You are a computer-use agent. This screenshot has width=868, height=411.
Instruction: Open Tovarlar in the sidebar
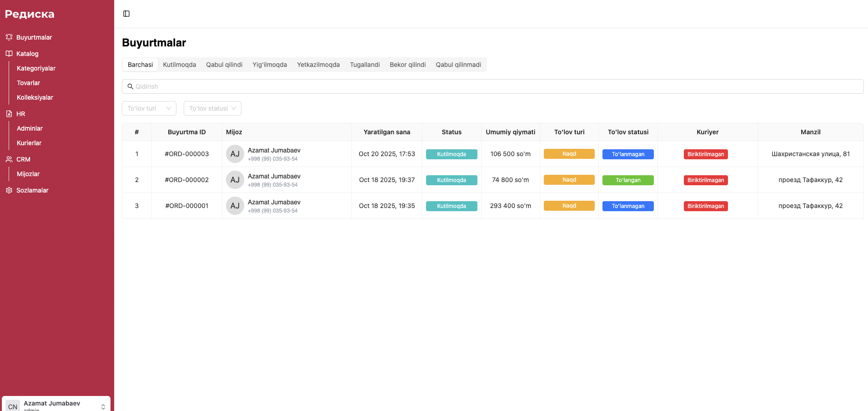point(29,83)
